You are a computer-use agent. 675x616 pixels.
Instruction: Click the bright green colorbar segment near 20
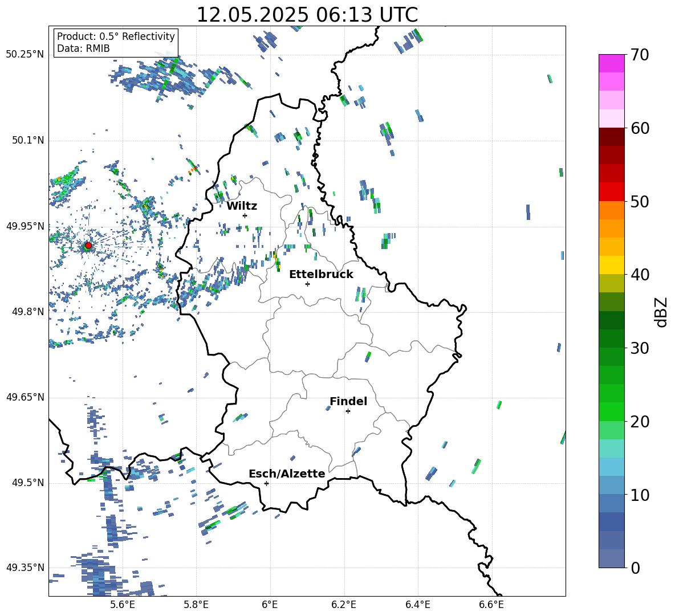click(x=611, y=411)
